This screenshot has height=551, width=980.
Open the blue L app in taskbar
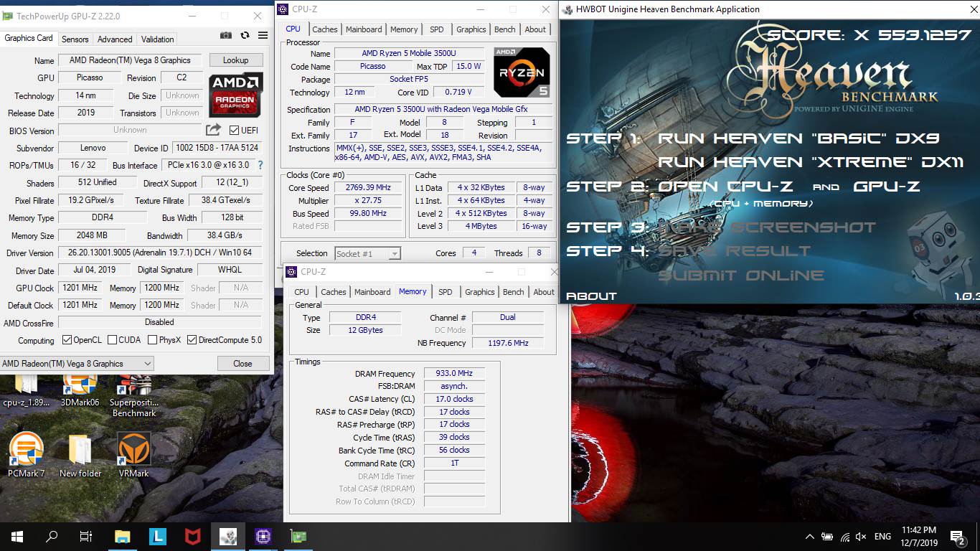pyautogui.click(x=158, y=536)
